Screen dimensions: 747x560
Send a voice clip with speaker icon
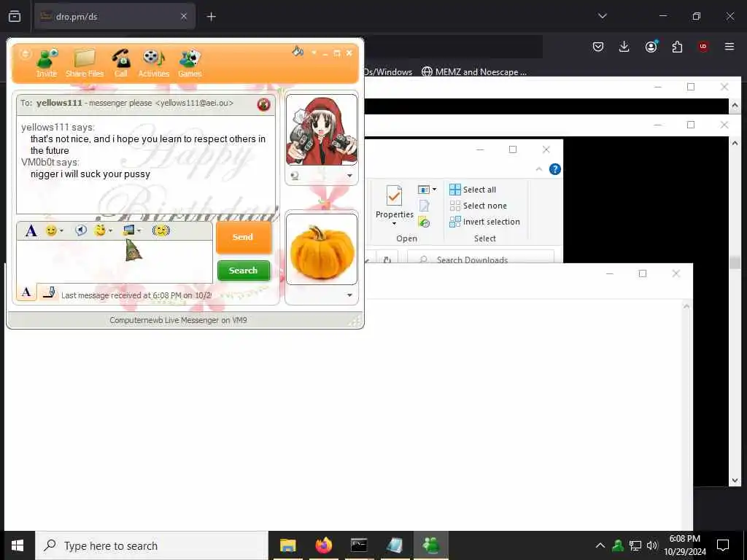coord(80,230)
